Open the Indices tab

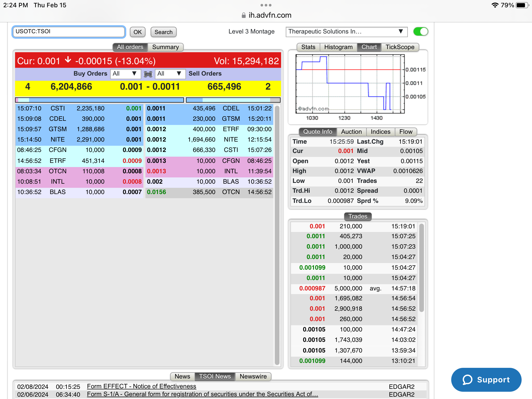[381, 132]
